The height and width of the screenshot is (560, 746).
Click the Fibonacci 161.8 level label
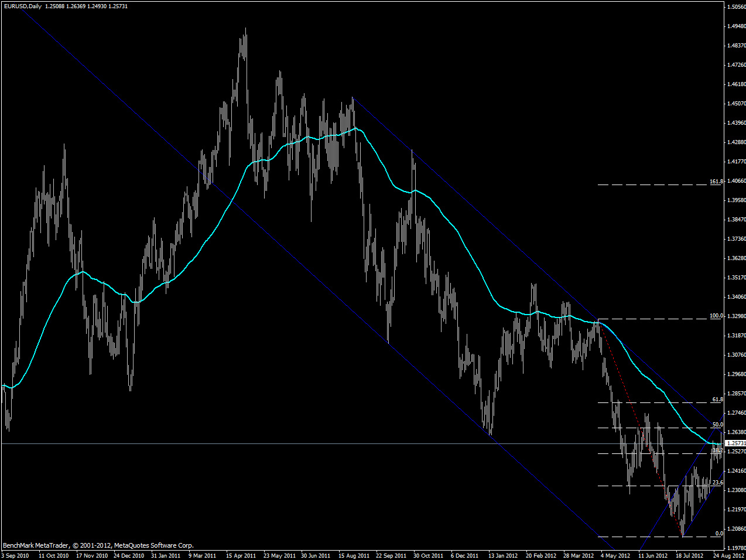tap(716, 182)
